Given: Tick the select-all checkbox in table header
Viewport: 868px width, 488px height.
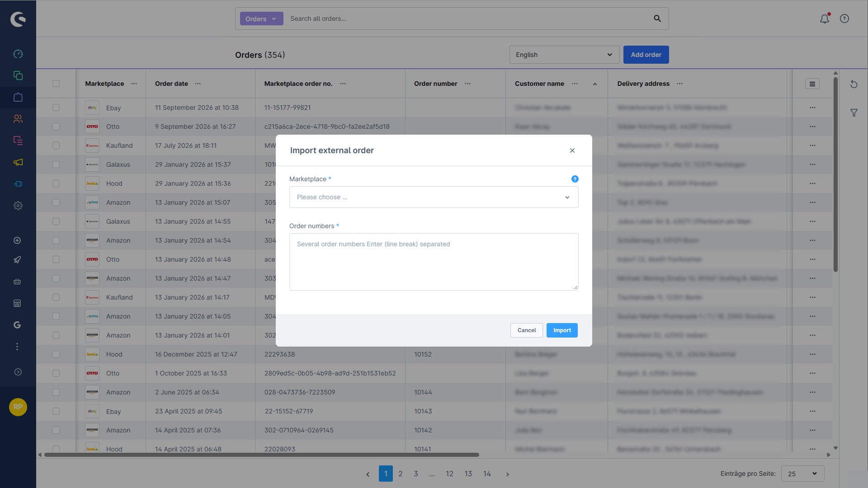Looking at the screenshot, I should (56, 84).
